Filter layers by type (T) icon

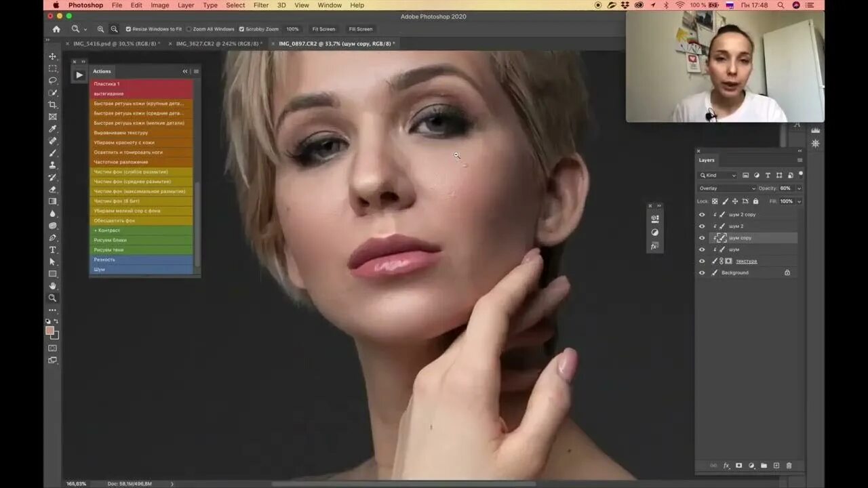pos(768,176)
